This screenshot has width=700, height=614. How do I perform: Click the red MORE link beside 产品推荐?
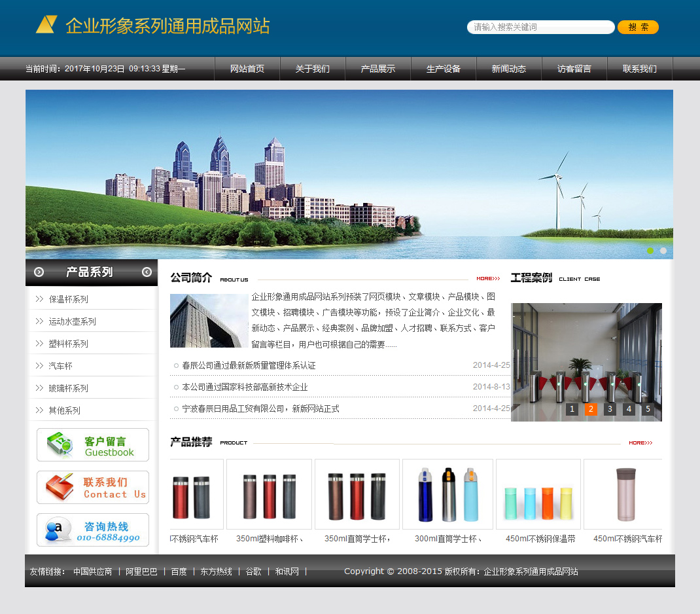[x=640, y=443]
